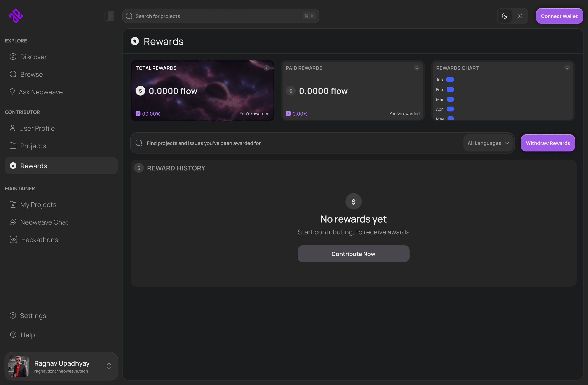
Task: Expand the Raghav Upadhyay account menu
Action: [x=109, y=366]
